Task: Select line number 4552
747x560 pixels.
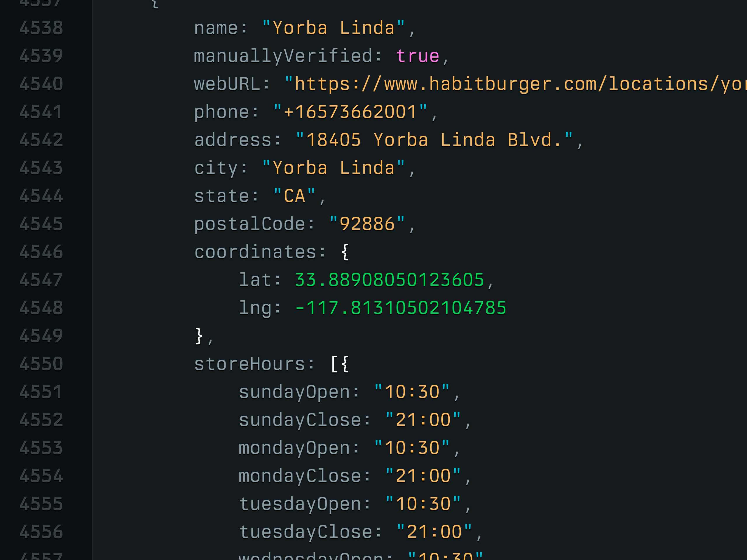Action: tap(41, 420)
